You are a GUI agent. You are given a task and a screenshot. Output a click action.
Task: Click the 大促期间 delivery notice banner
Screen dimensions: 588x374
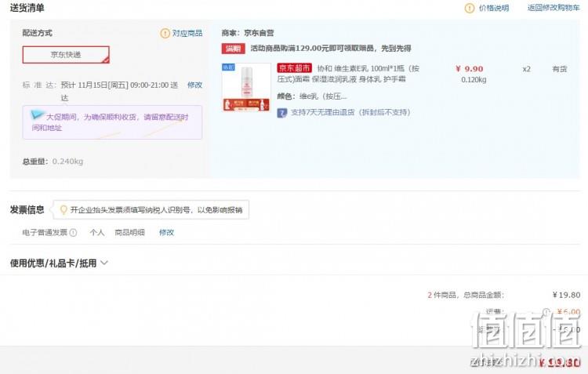112,122
